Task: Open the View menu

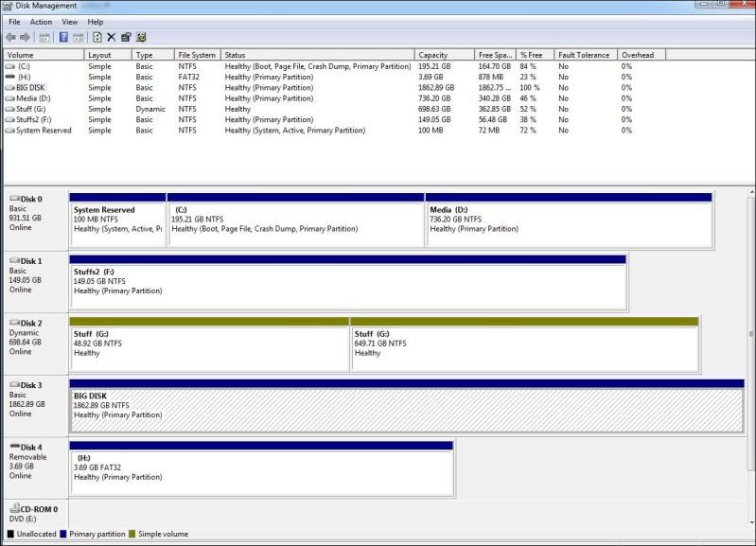Action: click(70, 22)
